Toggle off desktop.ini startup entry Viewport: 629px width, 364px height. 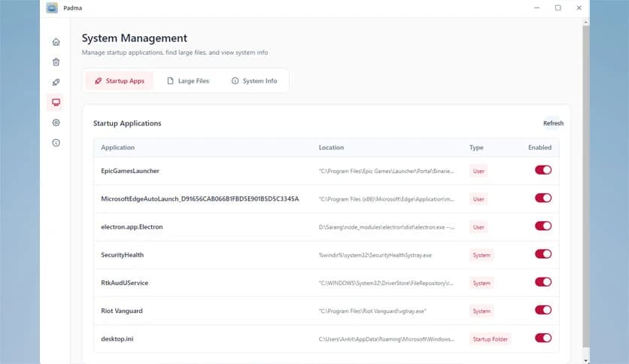click(x=542, y=338)
